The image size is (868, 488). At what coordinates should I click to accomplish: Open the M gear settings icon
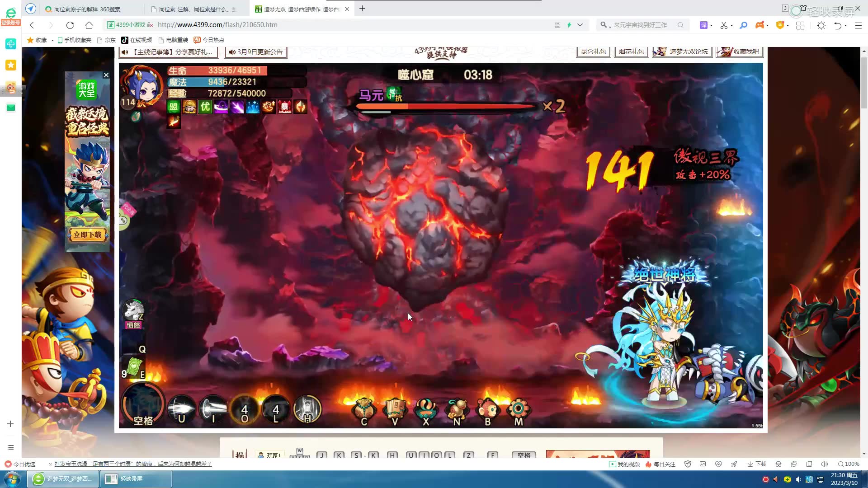[518, 412]
